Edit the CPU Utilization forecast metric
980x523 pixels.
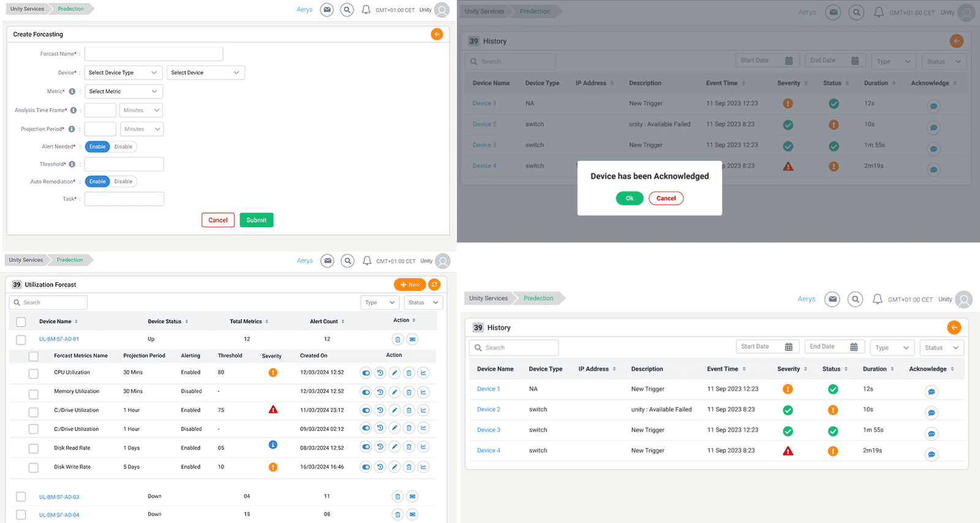pyautogui.click(x=394, y=373)
